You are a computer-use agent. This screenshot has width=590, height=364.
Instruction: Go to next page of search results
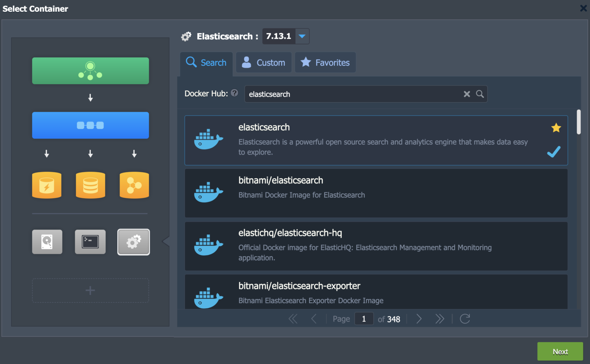(x=419, y=319)
